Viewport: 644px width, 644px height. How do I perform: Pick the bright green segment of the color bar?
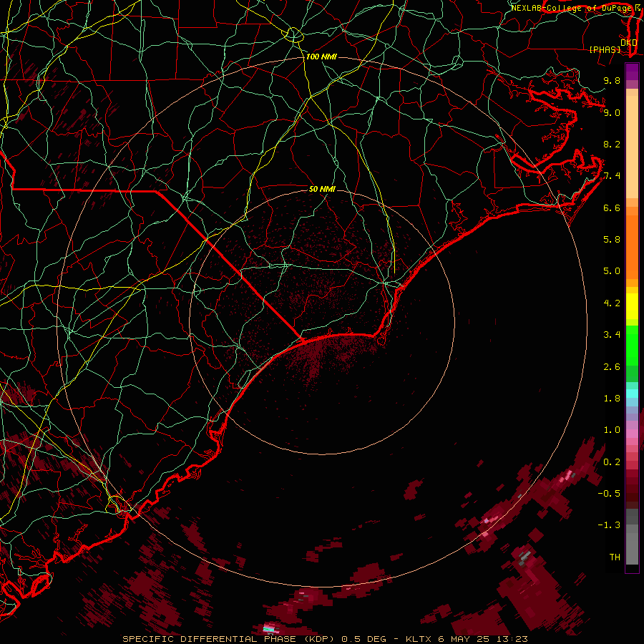point(632,346)
